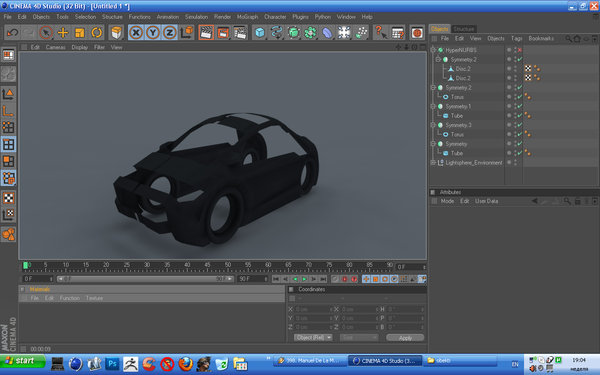Viewport: 600px width, 375px height.
Task: Toggle Z axis lock
Action: click(170, 33)
